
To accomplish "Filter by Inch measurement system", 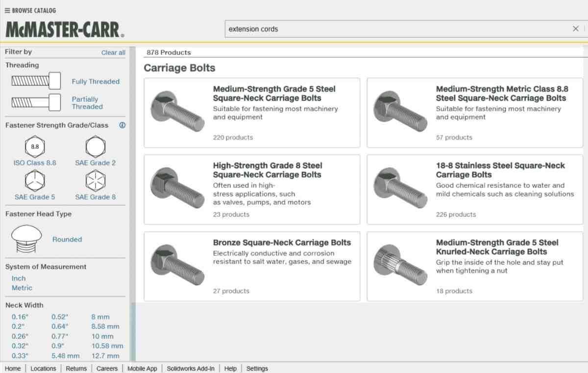I will click(19, 278).
